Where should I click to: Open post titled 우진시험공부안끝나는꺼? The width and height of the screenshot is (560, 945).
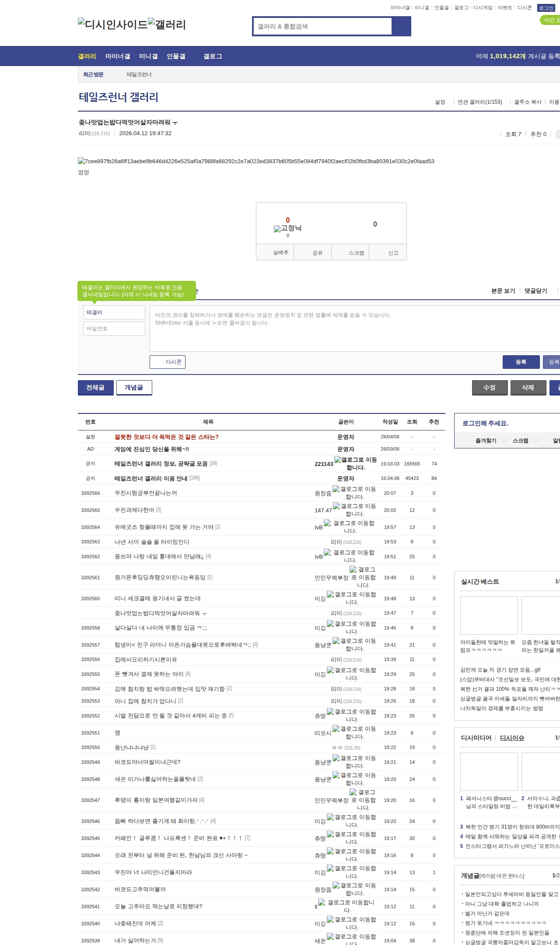point(146,493)
